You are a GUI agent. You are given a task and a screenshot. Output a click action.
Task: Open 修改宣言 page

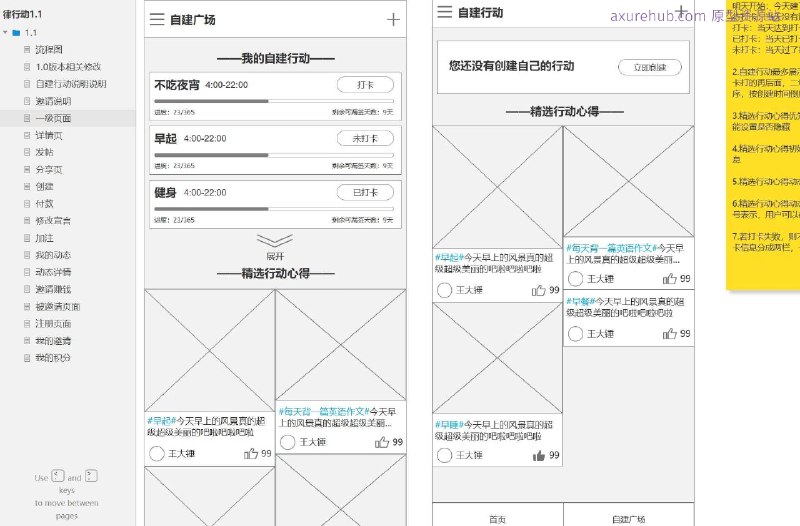[x=53, y=220]
